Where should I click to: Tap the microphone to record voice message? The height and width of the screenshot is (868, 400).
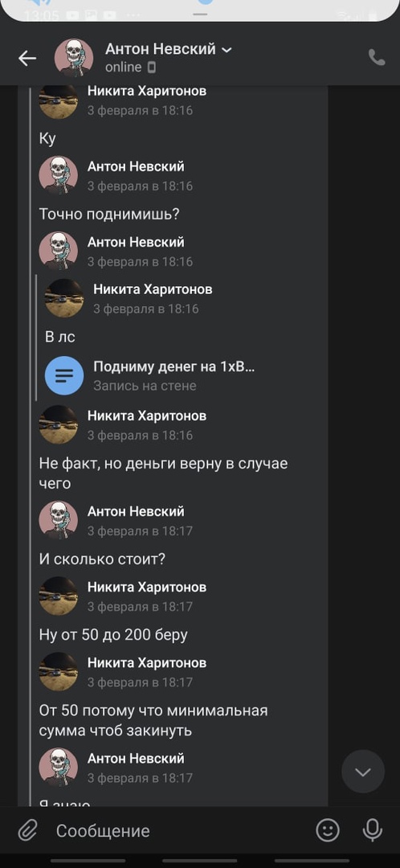373,829
